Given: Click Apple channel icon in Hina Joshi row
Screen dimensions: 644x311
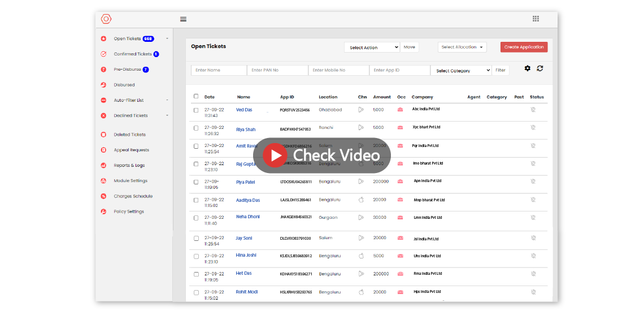Looking at the screenshot, I should point(361,256).
